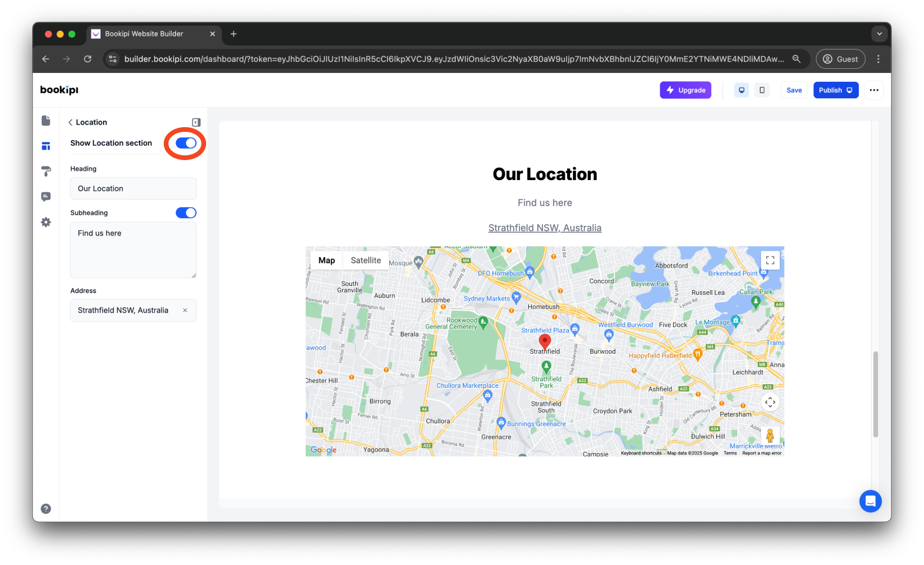Open the Chrome three-dot menu

[878, 59]
